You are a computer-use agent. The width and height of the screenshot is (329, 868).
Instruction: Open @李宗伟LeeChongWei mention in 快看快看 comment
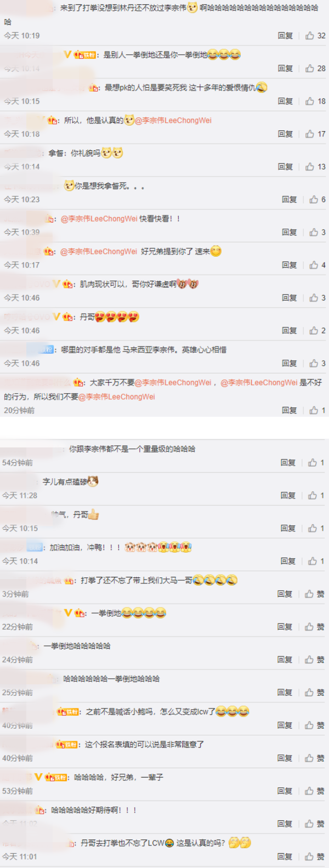point(99,219)
